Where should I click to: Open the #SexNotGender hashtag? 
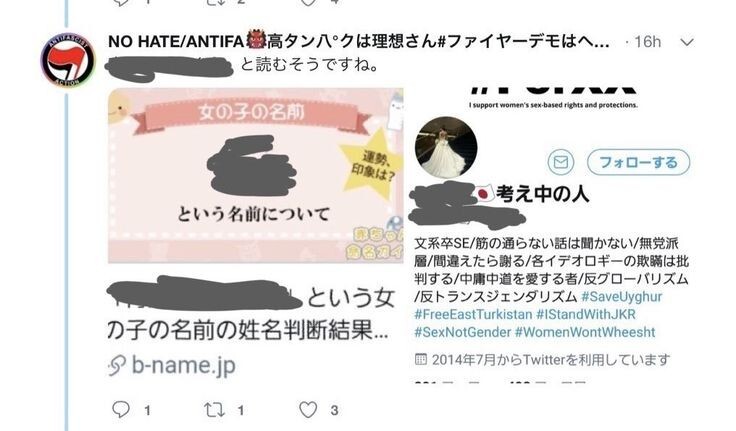[462, 332]
